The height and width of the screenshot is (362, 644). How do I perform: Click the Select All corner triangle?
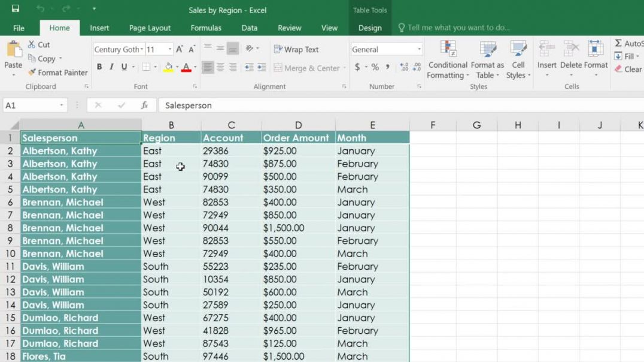(14, 125)
